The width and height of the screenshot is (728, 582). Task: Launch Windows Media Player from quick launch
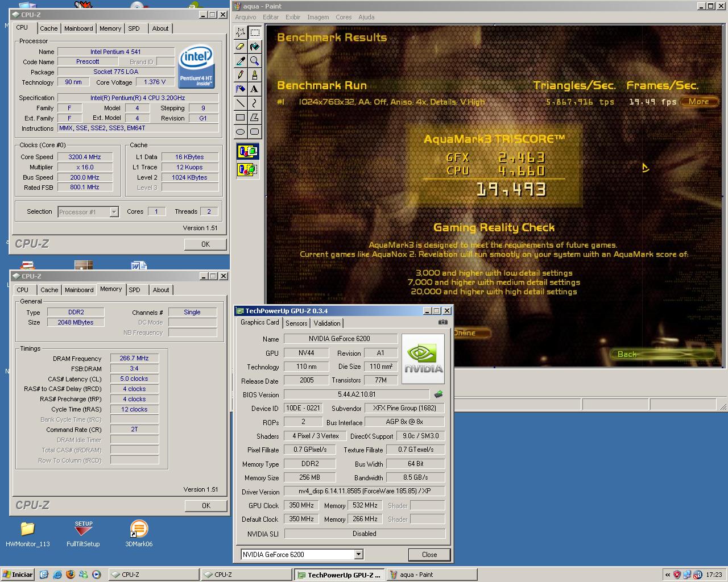pyautogui.click(x=96, y=575)
